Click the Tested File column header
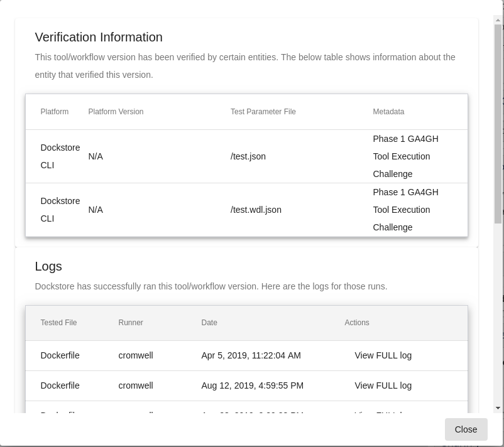Image resolution: width=504 pixels, height=447 pixels. (x=58, y=323)
